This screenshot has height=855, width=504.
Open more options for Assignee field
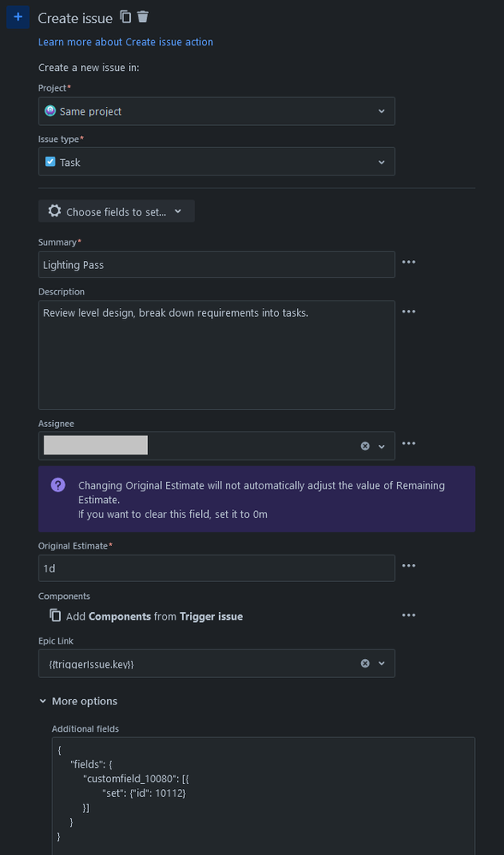[408, 443]
